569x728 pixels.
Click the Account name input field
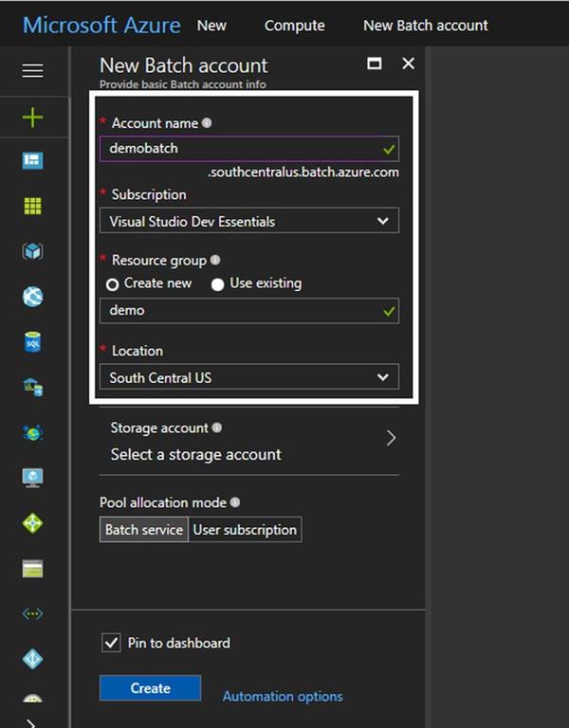pos(242,149)
